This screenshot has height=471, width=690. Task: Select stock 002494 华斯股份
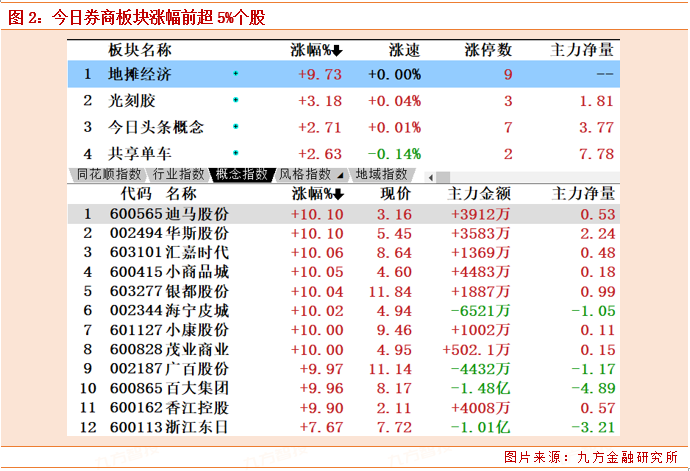coord(343,234)
